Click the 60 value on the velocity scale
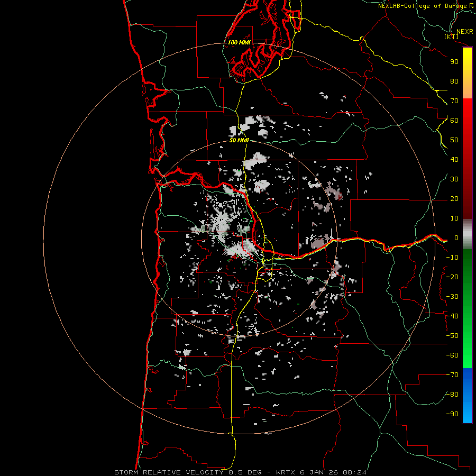Screen dimensions: 476x476 point(454,120)
